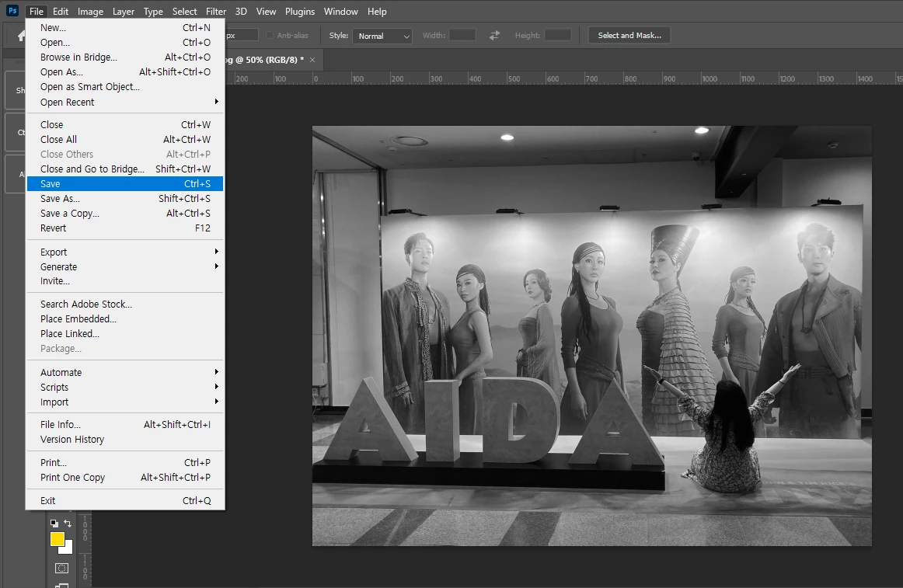Select Revert in the File menu

coord(125,228)
